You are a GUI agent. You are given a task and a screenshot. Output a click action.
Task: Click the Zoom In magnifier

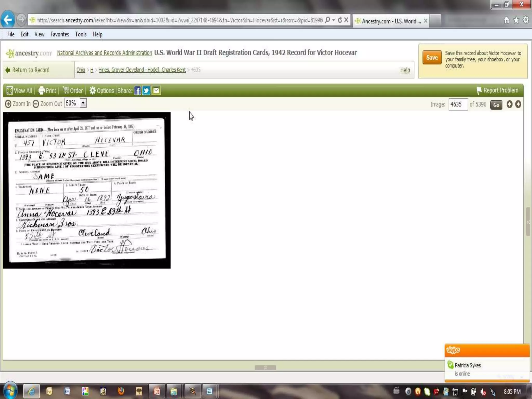click(x=8, y=104)
